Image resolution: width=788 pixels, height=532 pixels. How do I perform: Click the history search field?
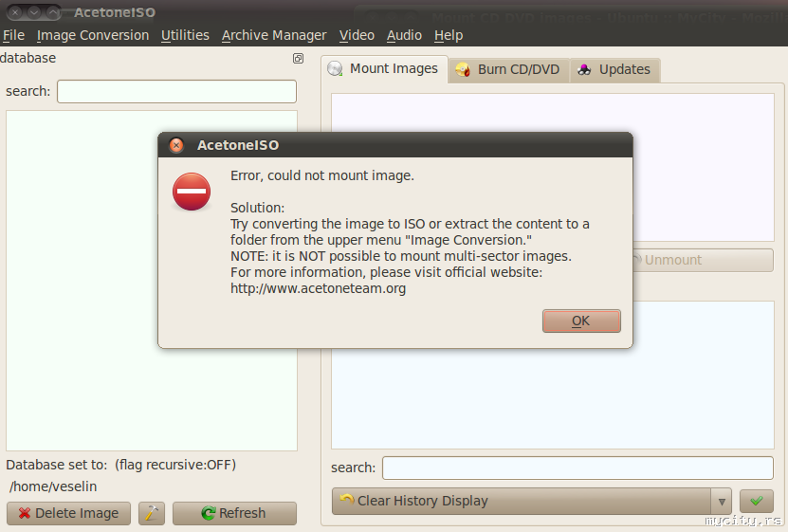[x=577, y=468]
